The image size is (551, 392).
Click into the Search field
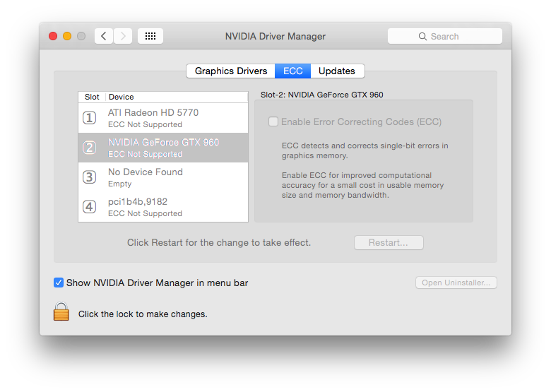click(x=444, y=36)
